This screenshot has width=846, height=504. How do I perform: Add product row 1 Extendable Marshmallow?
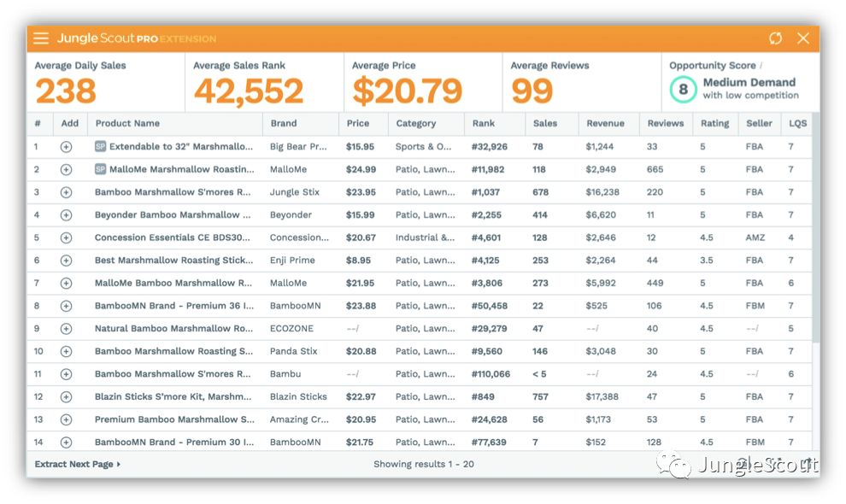66,147
